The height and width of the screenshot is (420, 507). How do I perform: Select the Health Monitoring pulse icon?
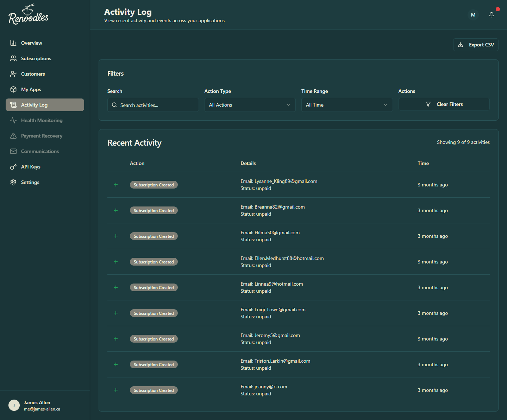[x=13, y=120]
